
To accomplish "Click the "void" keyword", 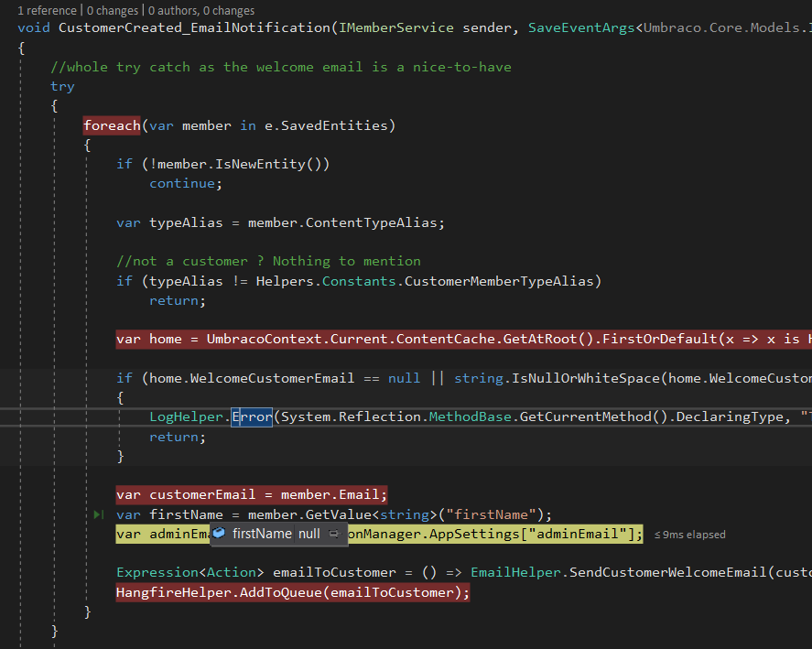I will tap(34, 27).
